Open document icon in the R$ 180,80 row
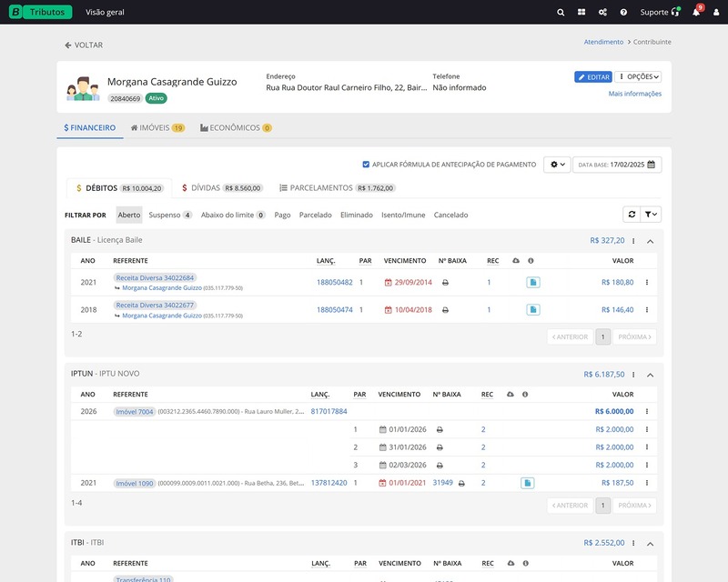 533,283
